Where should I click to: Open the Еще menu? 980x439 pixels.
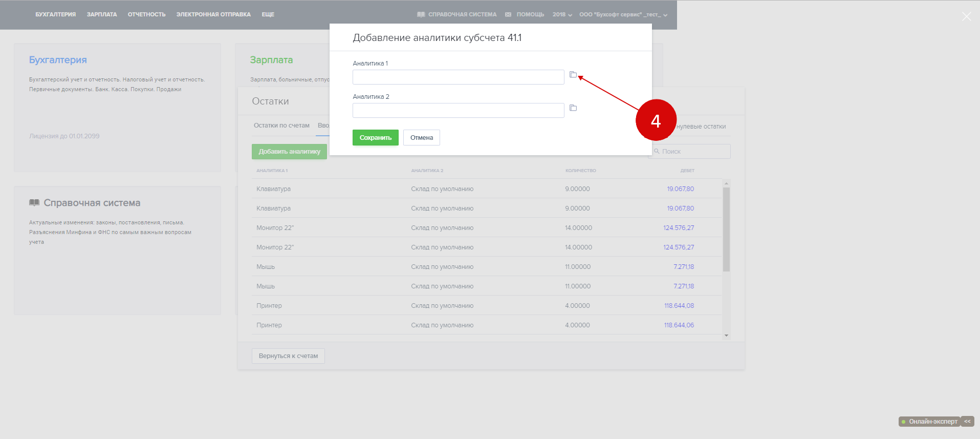268,14
